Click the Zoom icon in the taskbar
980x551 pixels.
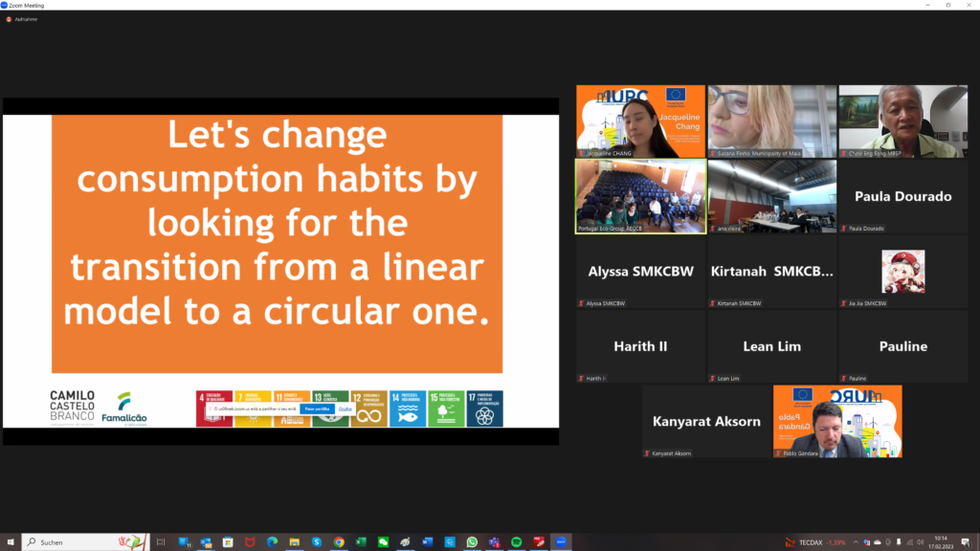pyautogui.click(x=561, y=541)
